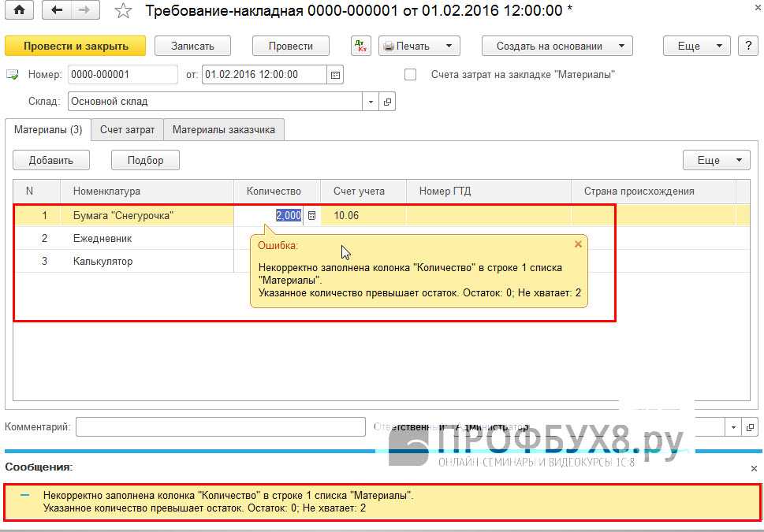Navigate forward with the right arrow

tap(85, 11)
